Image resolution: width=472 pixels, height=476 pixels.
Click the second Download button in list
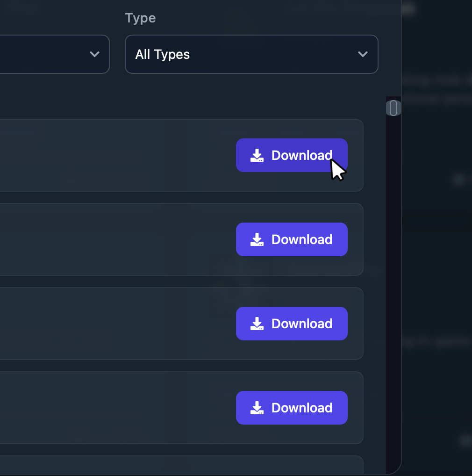(x=292, y=239)
